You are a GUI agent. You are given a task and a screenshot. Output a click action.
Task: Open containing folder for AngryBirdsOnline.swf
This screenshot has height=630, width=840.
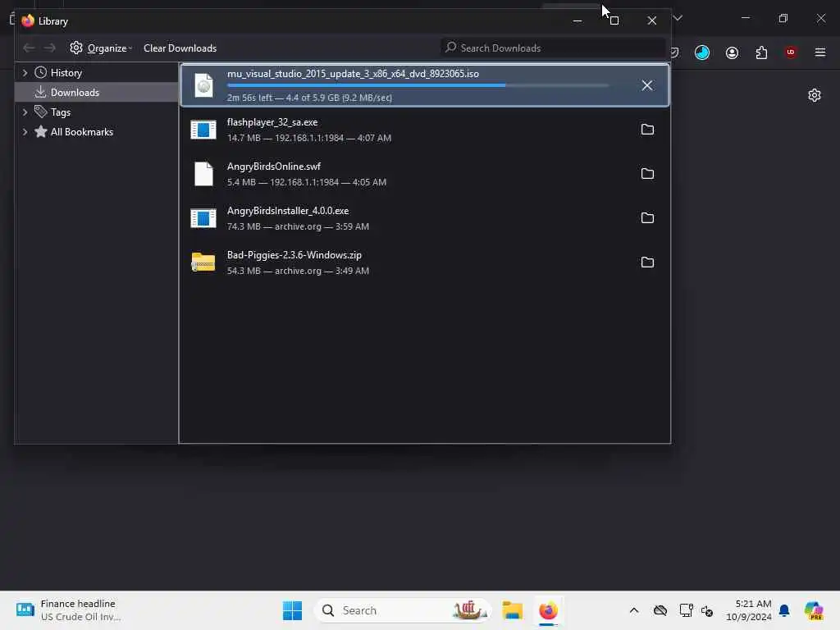point(647,174)
